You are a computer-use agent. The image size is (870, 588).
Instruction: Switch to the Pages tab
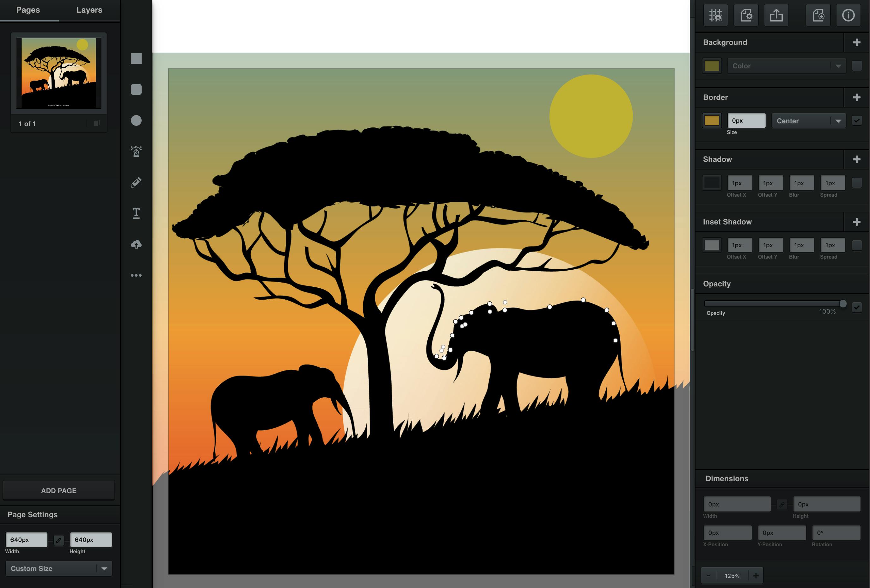click(28, 10)
